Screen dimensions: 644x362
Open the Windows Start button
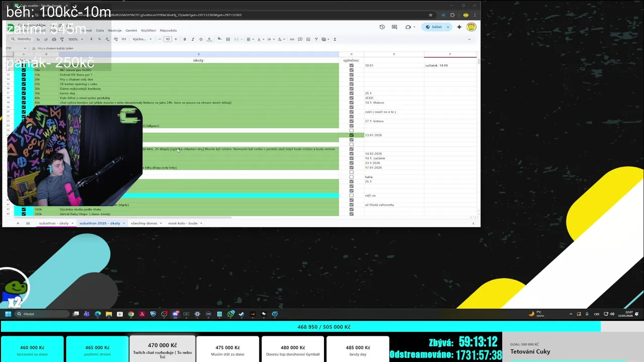point(8,314)
